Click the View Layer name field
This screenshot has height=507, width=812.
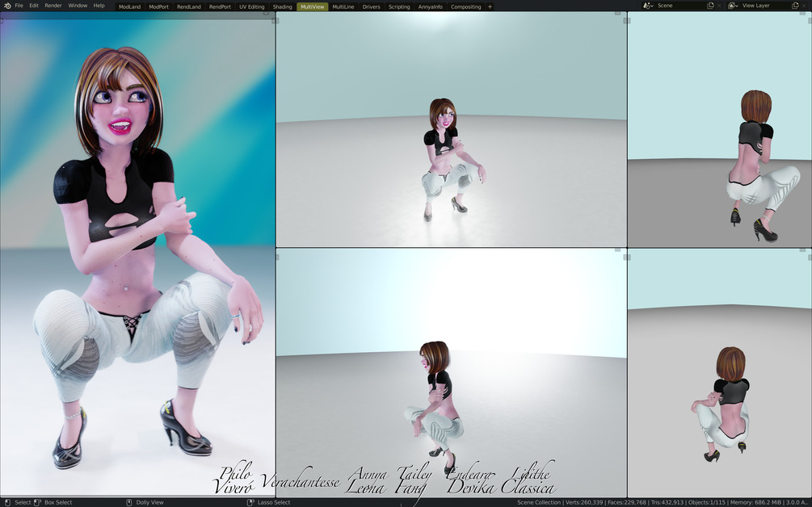765,6
